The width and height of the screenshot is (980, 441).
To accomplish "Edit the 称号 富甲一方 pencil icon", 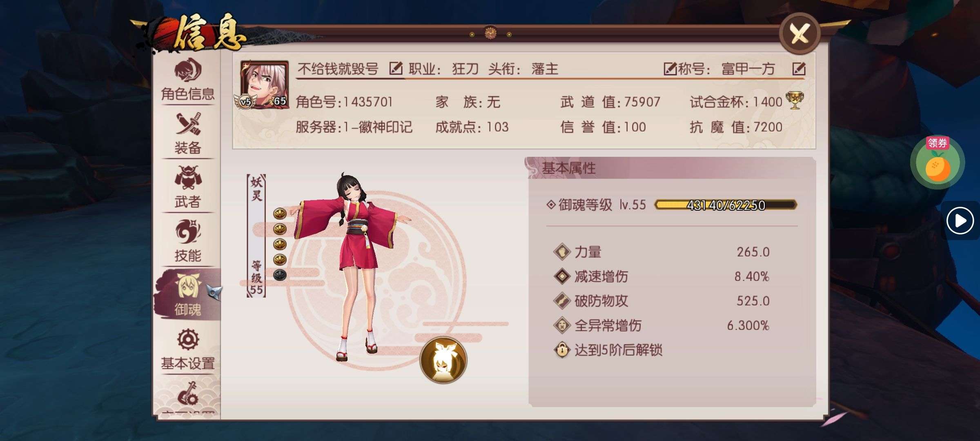I will click(799, 69).
